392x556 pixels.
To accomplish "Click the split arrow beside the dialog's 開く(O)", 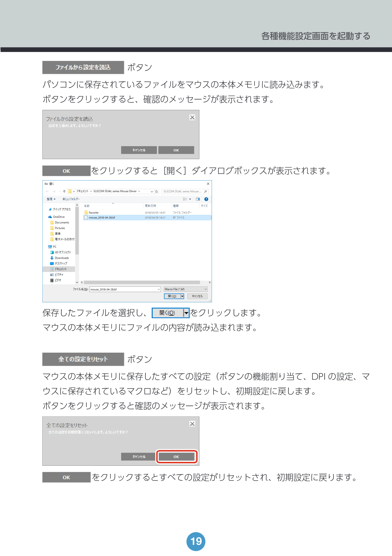I will [182, 296].
